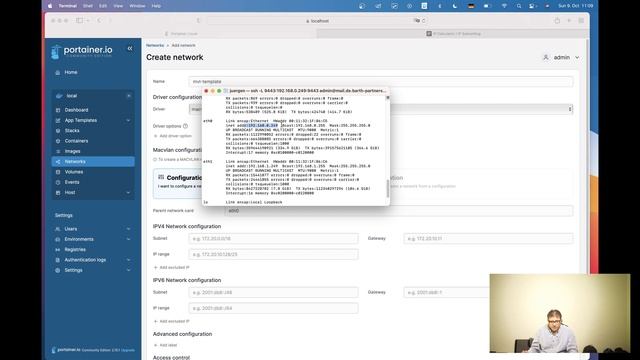The height and width of the screenshot is (360, 640).
Task: Open the Edit menu
Action: coord(103,6)
